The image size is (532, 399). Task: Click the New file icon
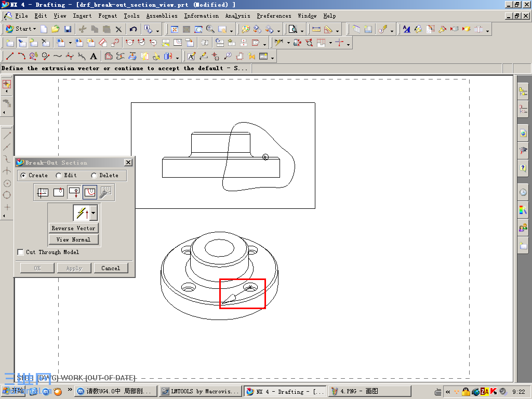click(x=44, y=29)
